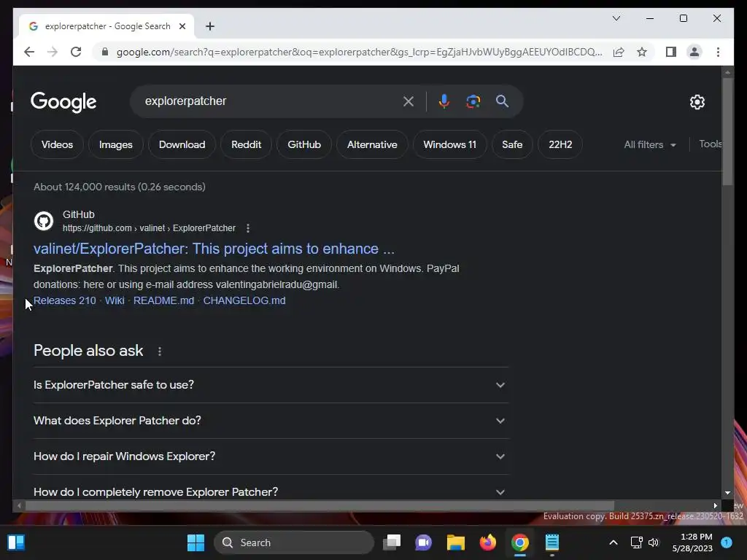The image size is (747, 560).
Task: Select the 22H2 filter chip
Action: pyautogui.click(x=560, y=145)
